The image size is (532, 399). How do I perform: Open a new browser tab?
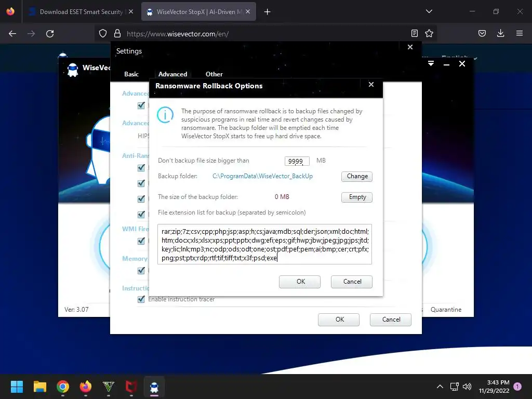pos(268,12)
